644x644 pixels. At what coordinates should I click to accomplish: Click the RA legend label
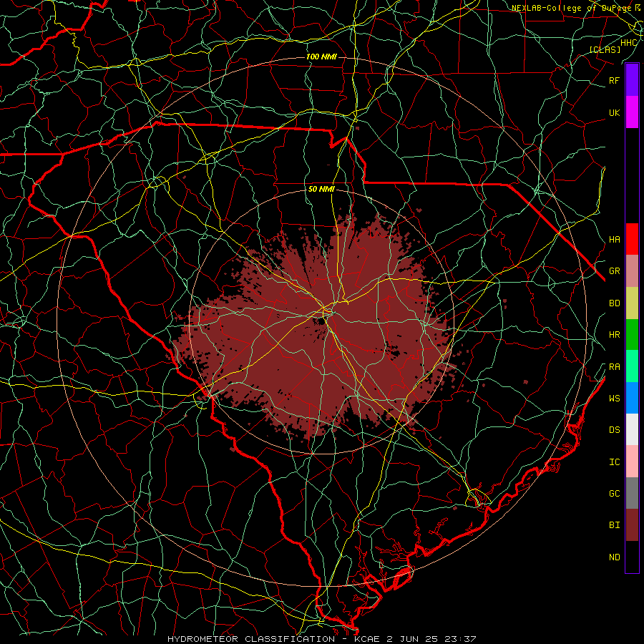(614, 367)
